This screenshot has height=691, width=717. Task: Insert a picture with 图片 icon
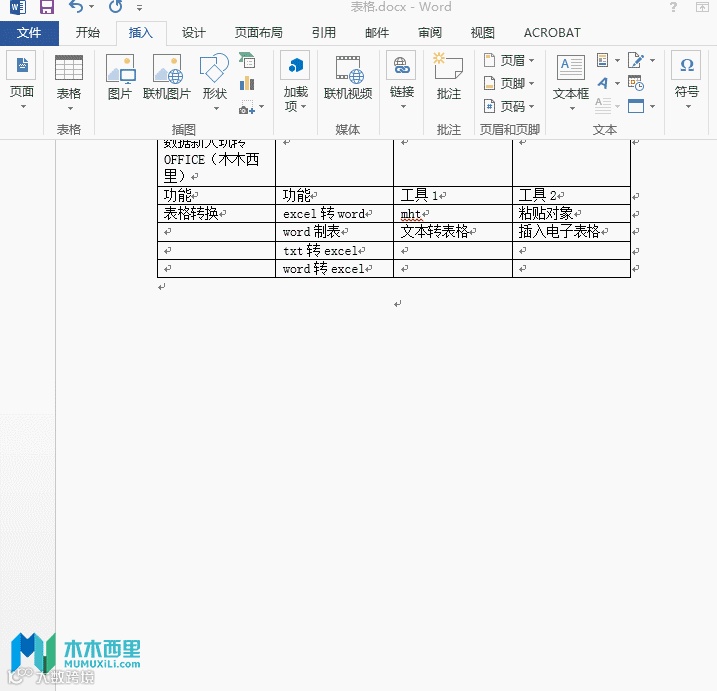[120, 77]
